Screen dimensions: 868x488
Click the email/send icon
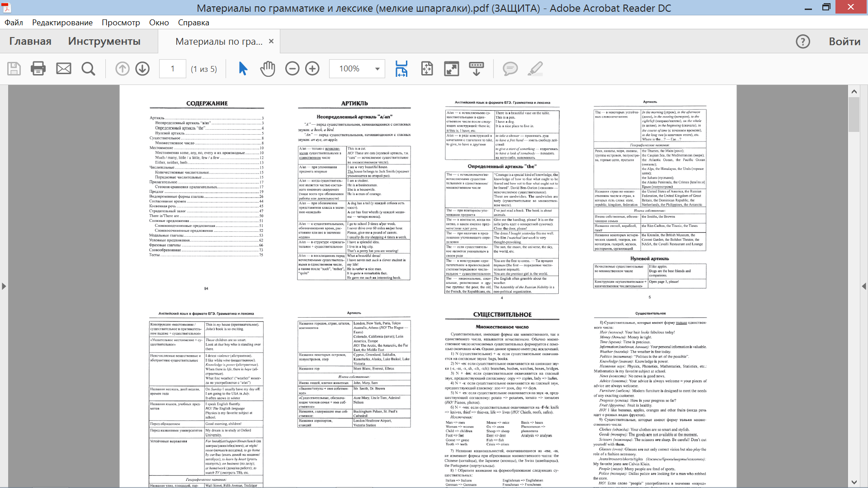coord(64,69)
